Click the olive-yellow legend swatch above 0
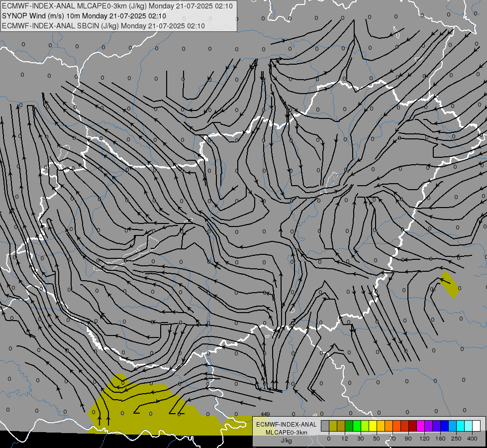The width and height of the screenshot is (487, 448). (333, 426)
